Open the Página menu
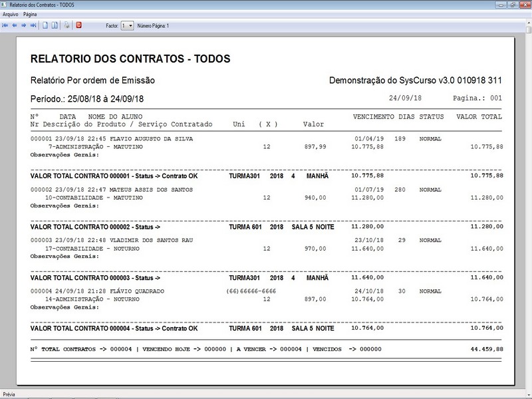Image resolution: width=532 pixels, height=399 pixels. point(30,14)
